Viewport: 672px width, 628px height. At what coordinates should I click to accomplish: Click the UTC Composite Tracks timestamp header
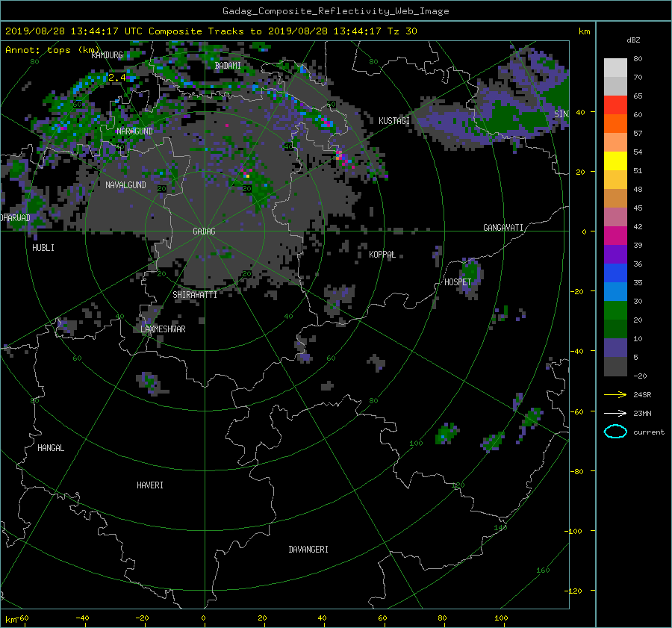tap(211, 31)
